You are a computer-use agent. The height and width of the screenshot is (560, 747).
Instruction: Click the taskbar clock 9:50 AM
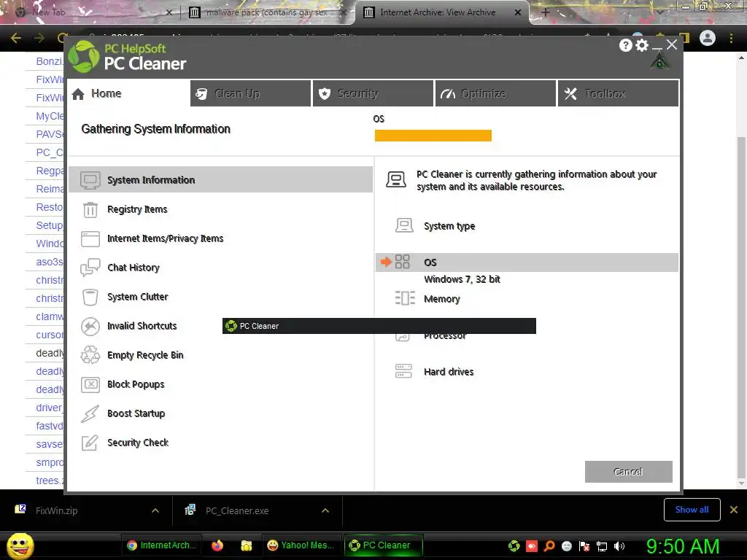(x=683, y=546)
